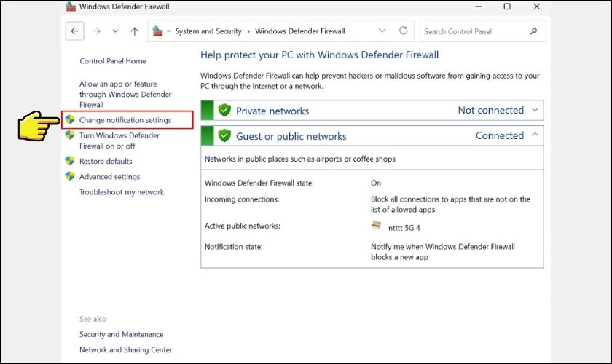This screenshot has width=612, height=364.
Task: Click the Control Panel icon in the address bar
Action: 157,31
